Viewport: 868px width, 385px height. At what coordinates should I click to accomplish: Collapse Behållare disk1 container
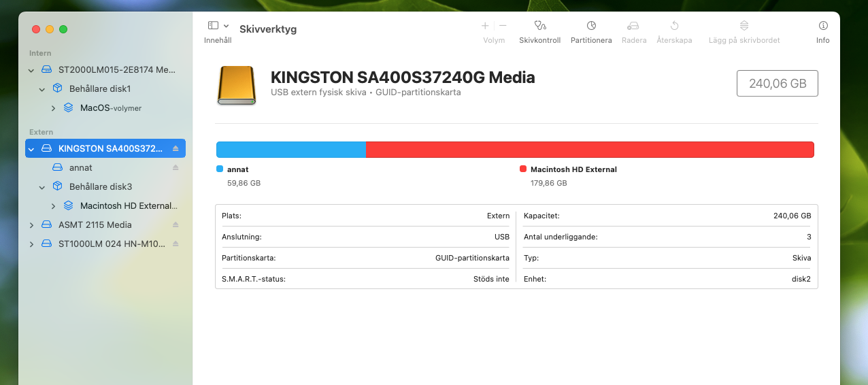(42, 89)
